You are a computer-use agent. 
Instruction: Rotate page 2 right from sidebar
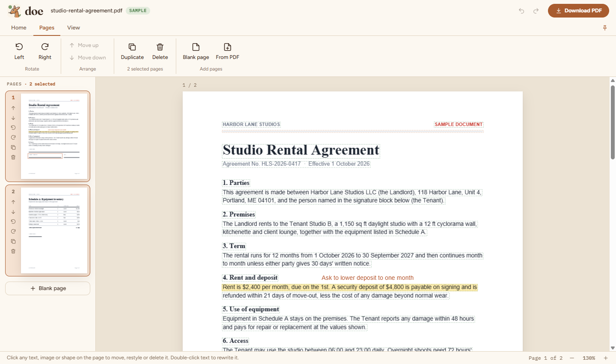pyautogui.click(x=13, y=232)
